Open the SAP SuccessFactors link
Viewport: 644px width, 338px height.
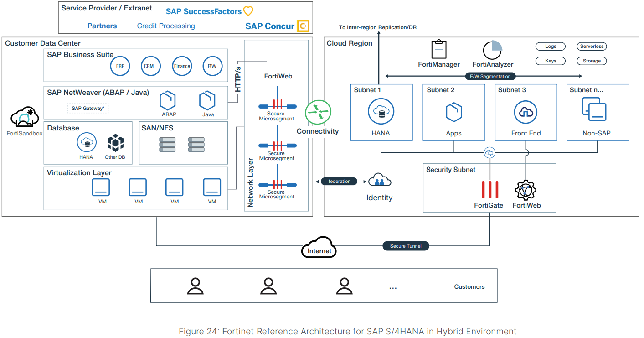tap(204, 11)
